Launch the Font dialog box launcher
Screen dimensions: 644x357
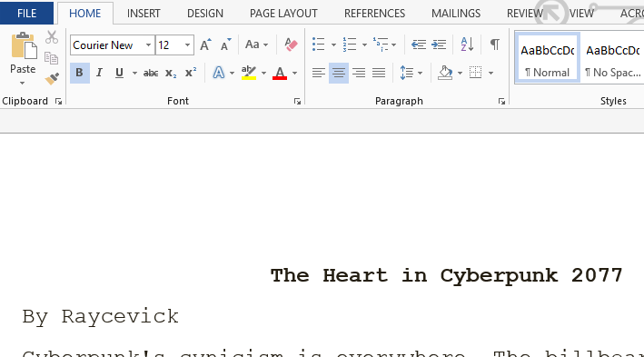[x=297, y=102]
